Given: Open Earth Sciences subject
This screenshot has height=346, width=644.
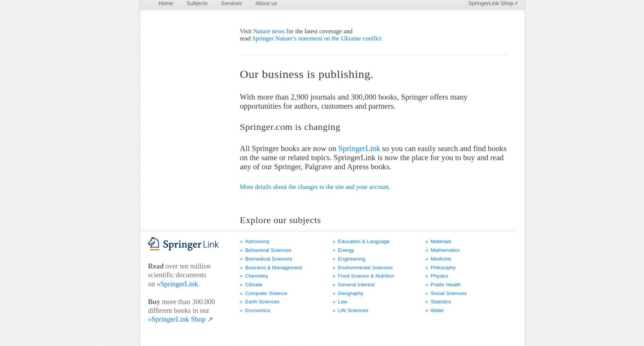Looking at the screenshot, I should pyautogui.click(x=262, y=302).
